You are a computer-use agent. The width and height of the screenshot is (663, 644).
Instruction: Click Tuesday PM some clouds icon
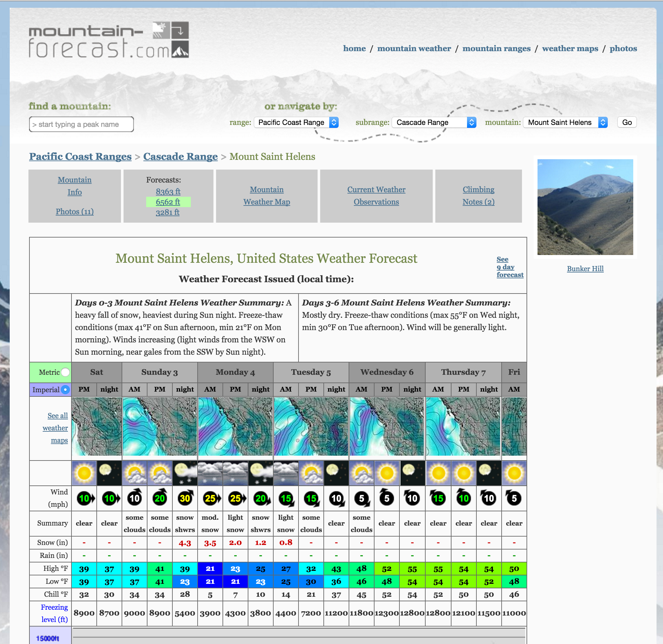pos(311,473)
